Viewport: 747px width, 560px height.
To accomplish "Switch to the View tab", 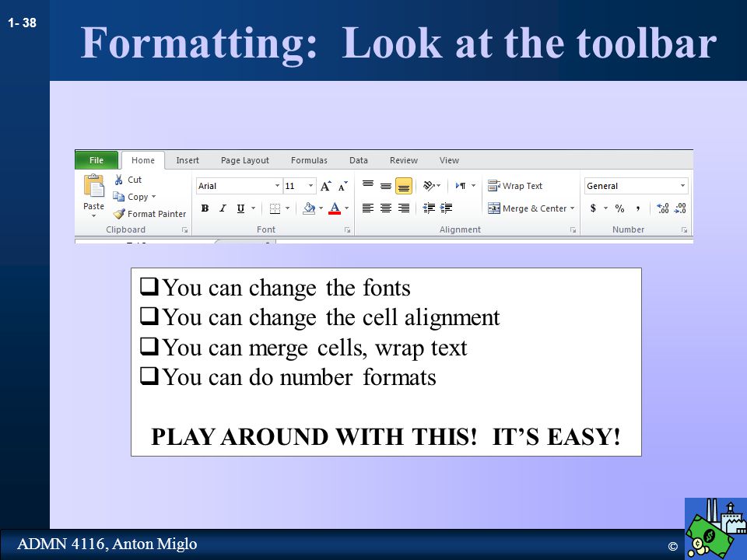I will 449,160.
